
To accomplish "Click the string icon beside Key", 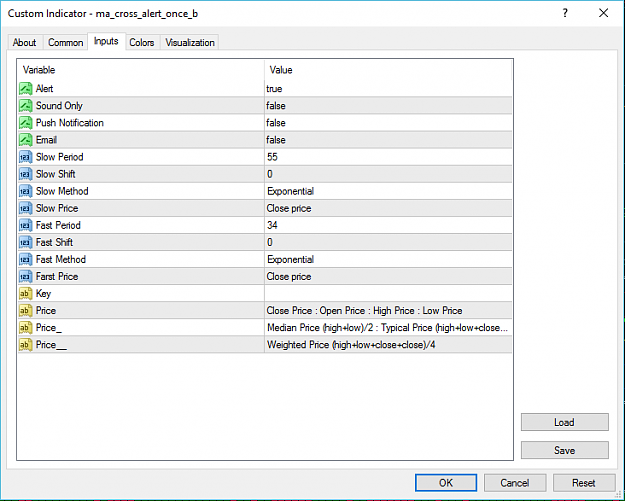I will tap(26, 294).
